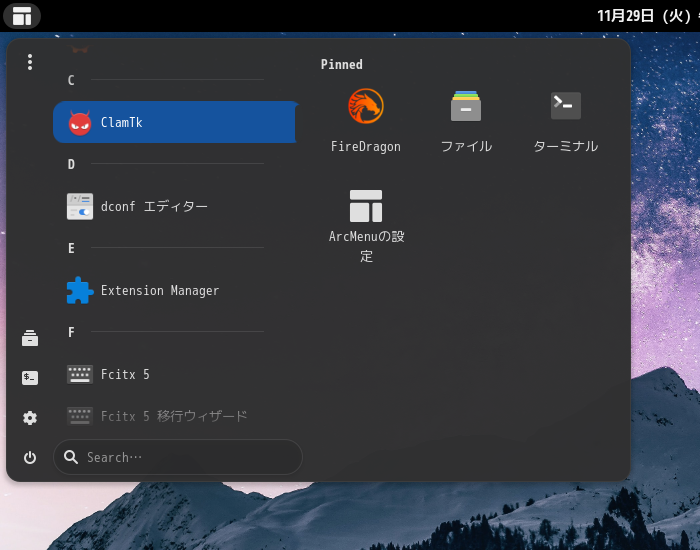Click the Search… input field
700x550 pixels.
tap(178, 457)
